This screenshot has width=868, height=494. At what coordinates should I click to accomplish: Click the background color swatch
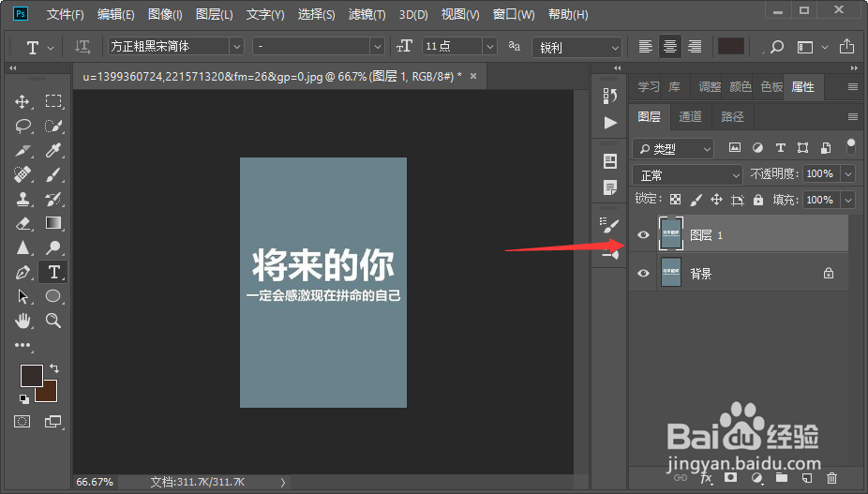click(x=50, y=394)
